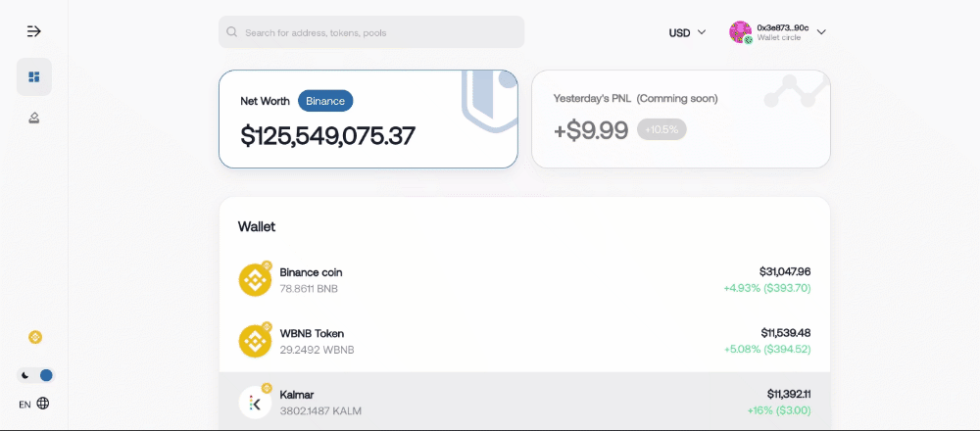
Task: Click the Yesterday's PNL card
Action: (x=681, y=119)
